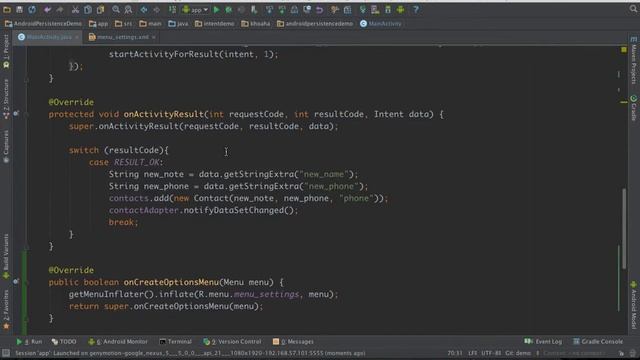Open the Project tool window

click(6, 51)
